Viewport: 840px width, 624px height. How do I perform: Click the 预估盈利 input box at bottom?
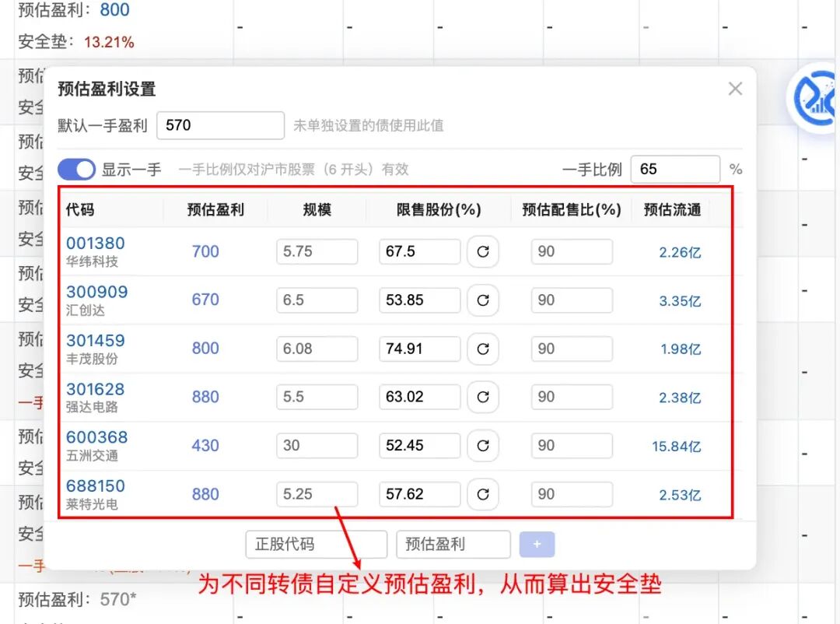[x=453, y=544]
